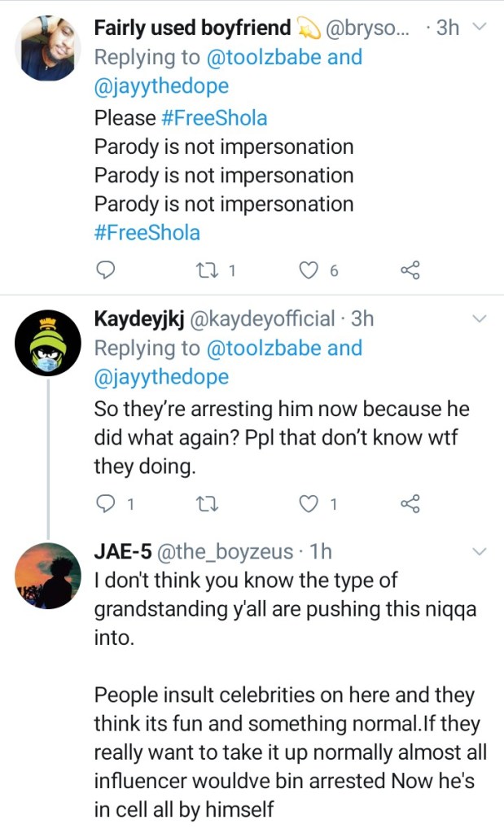The height and width of the screenshot is (833, 504).
Task: Tap the second #FreeShola hashtag link
Action: click(147, 232)
